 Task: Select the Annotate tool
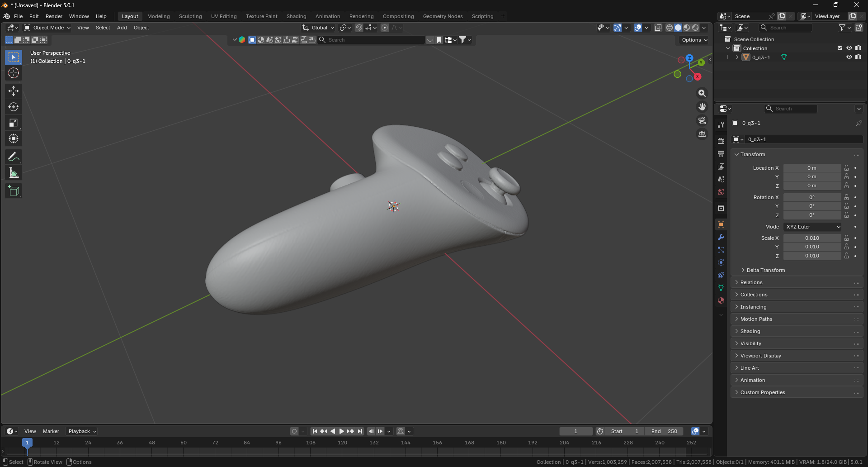coord(14,157)
